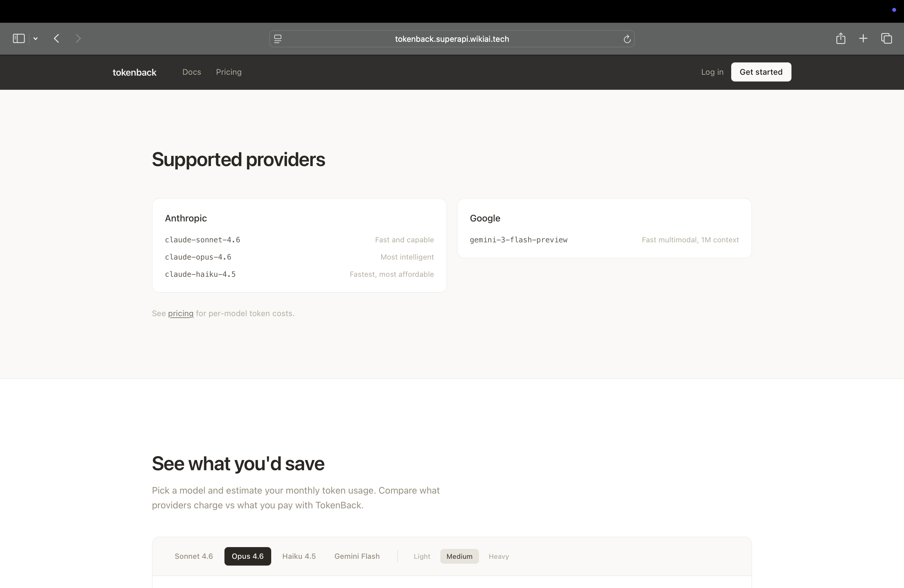Follow the underlined pricing link
Image resolution: width=904 pixels, height=588 pixels.
180,313
